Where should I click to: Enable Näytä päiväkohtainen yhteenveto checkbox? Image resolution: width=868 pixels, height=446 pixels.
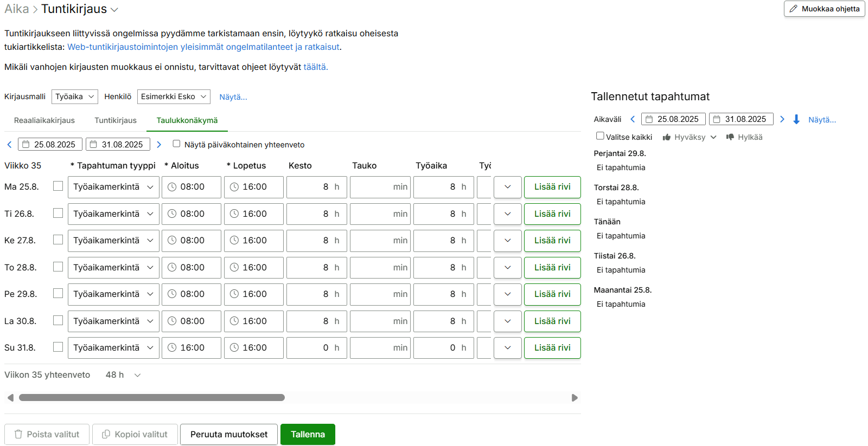coord(176,144)
